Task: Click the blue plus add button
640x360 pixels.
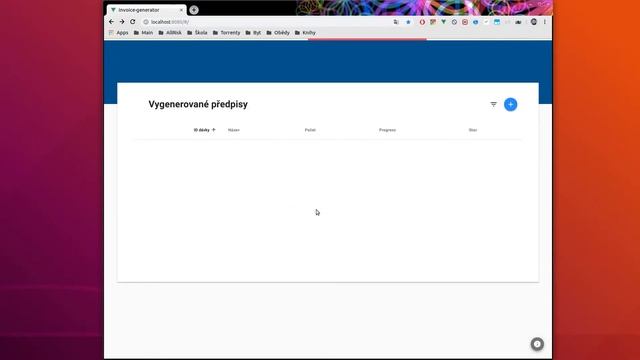Action: (510, 104)
